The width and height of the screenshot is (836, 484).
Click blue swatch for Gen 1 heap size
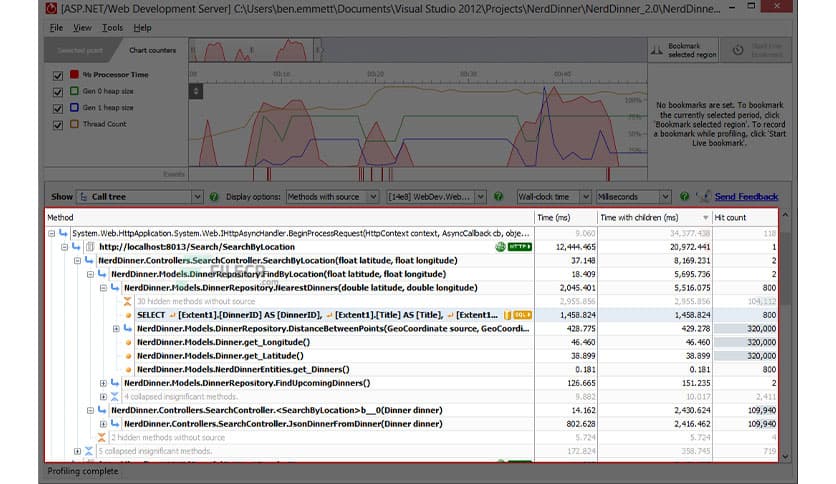[74, 108]
